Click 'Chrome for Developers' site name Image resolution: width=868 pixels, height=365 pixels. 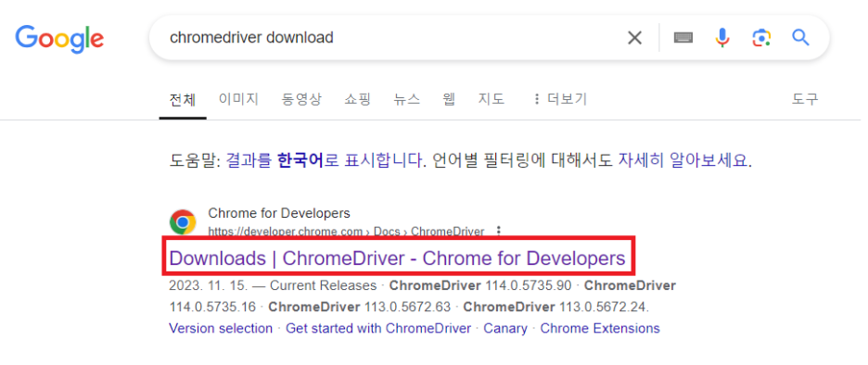[279, 213]
